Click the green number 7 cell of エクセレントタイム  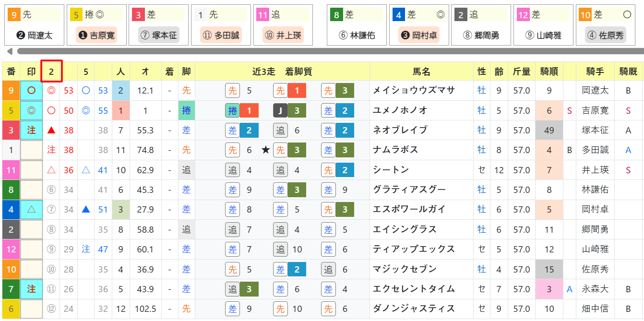pyautogui.click(x=11, y=289)
